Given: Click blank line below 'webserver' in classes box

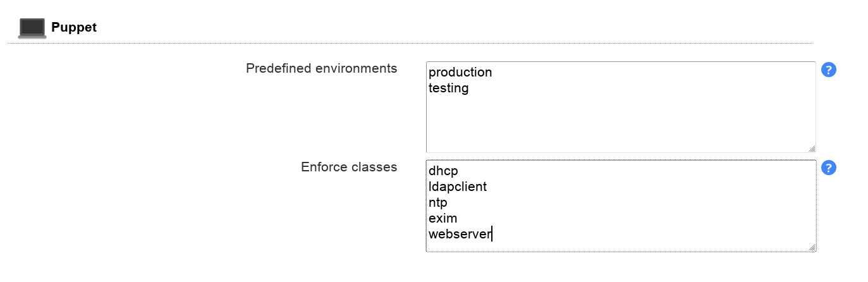Looking at the screenshot, I should click(x=569, y=245).
